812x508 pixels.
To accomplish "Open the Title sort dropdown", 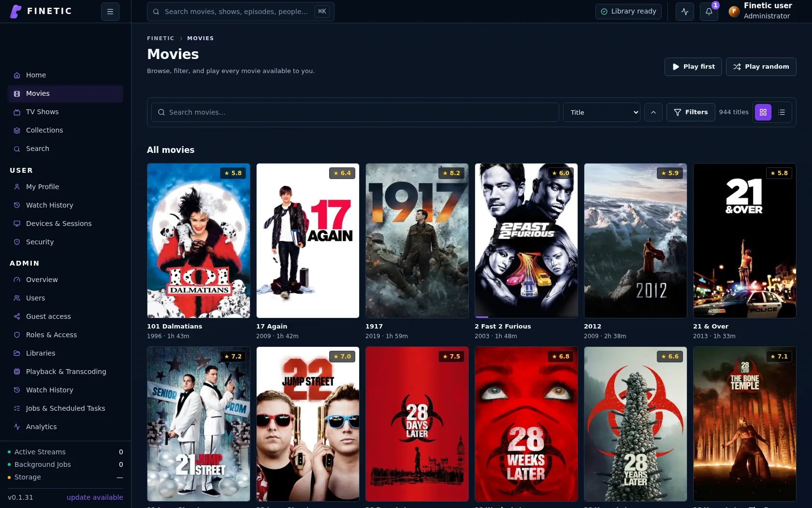I will point(602,112).
